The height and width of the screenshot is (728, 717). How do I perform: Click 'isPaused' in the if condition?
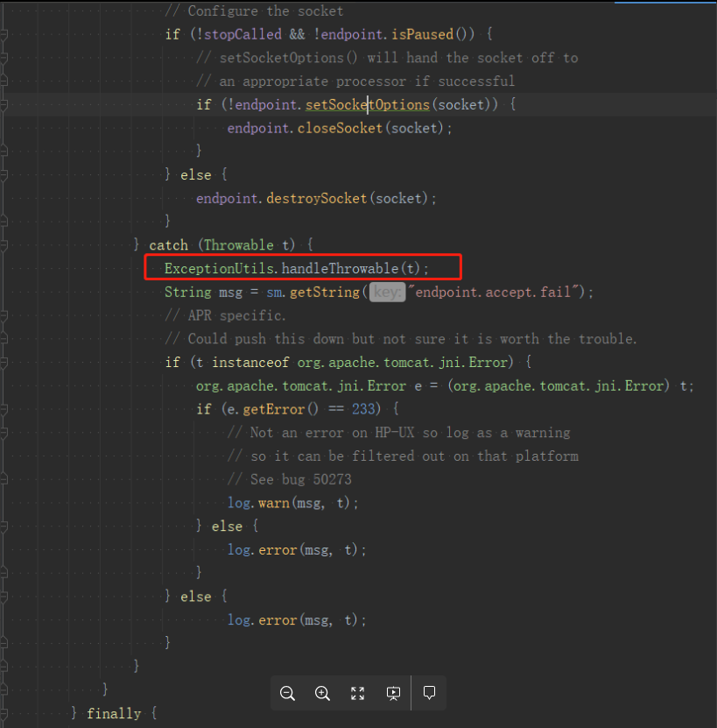pos(422,34)
